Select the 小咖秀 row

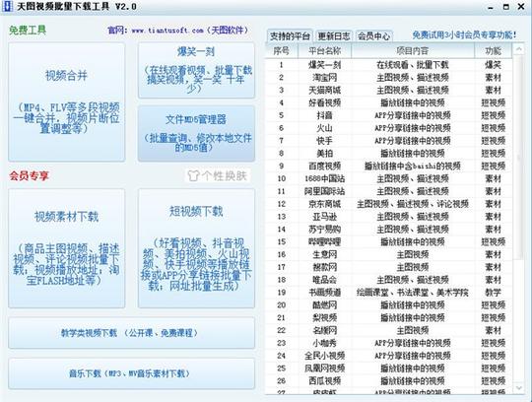click(x=388, y=343)
